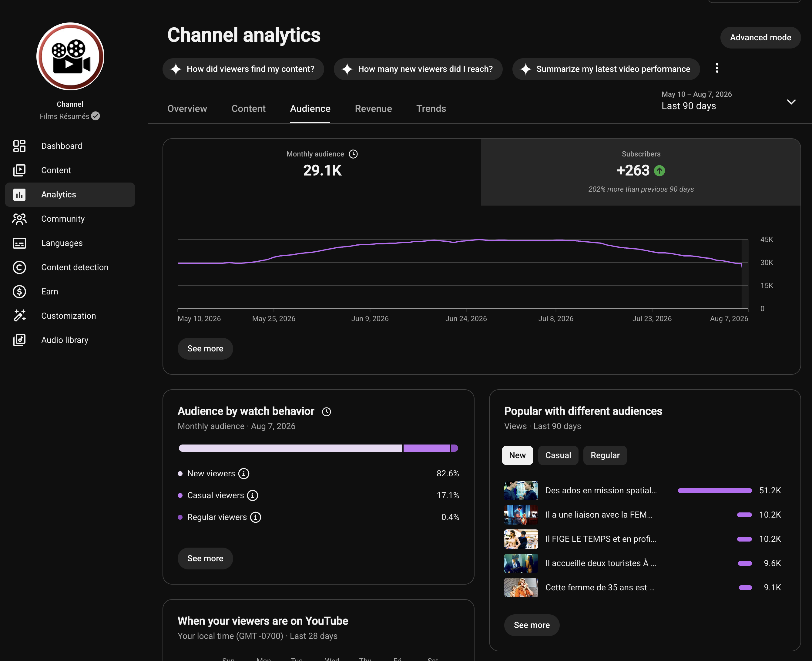
Task: Open the Des ados en mission spatial video thumbnail
Action: 521,490
